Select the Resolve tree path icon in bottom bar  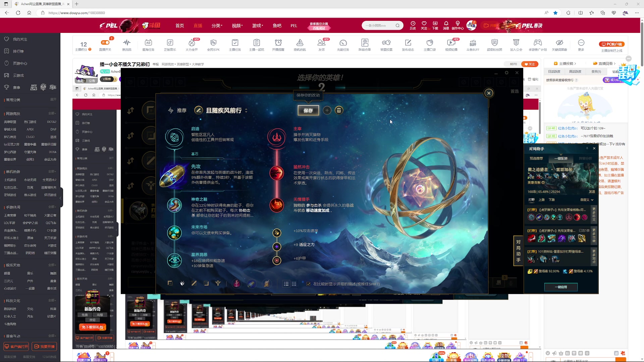218,284
